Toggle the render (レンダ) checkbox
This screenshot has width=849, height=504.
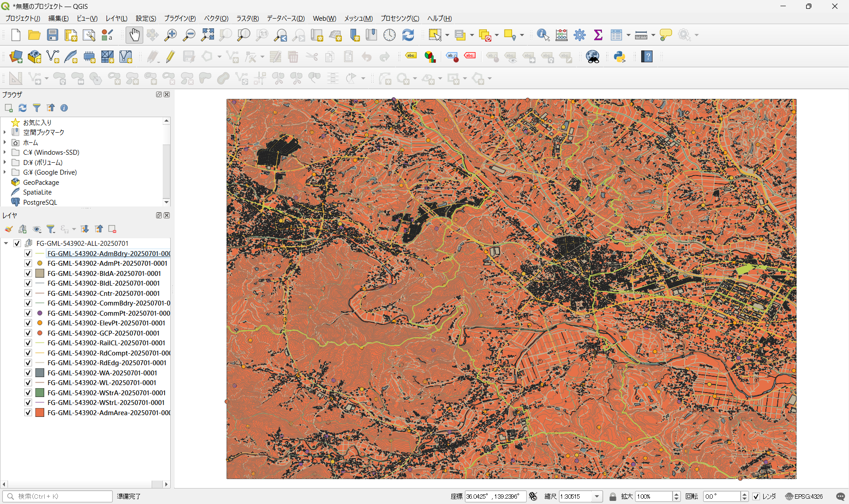click(x=756, y=496)
